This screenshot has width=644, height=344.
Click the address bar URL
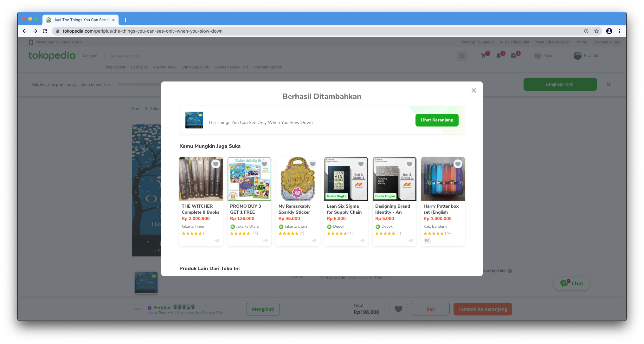tap(142, 31)
